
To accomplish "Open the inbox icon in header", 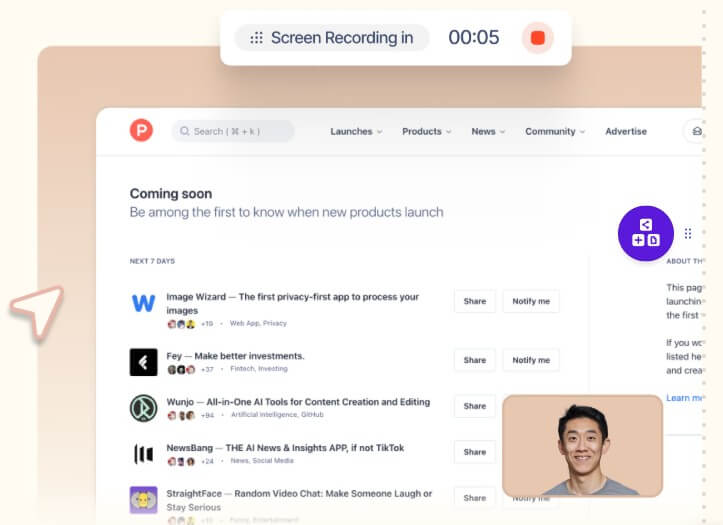I will 696,131.
